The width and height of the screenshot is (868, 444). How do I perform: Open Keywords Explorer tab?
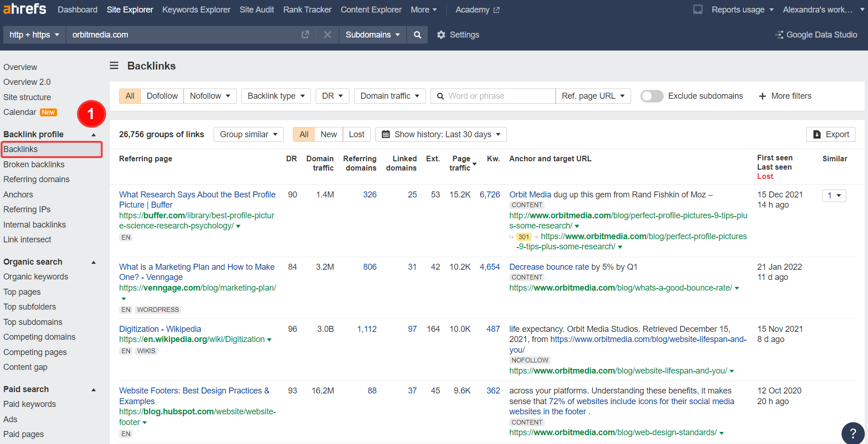pos(196,10)
